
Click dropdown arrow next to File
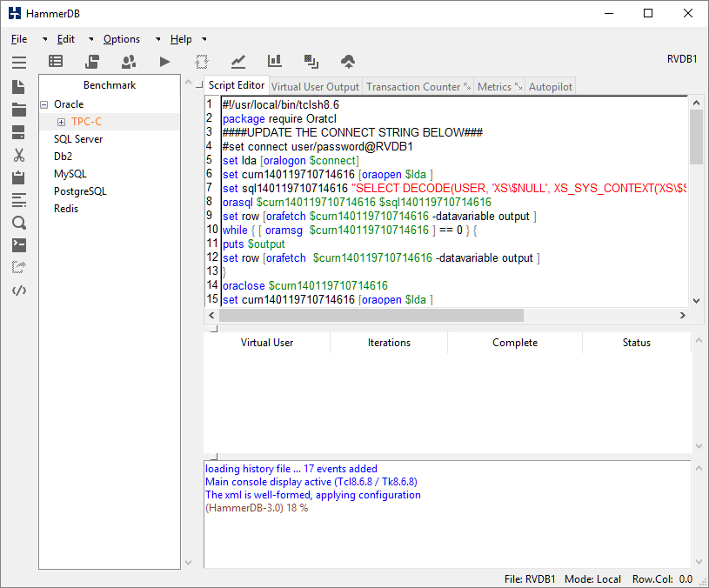pyautogui.click(x=44, y=39)
